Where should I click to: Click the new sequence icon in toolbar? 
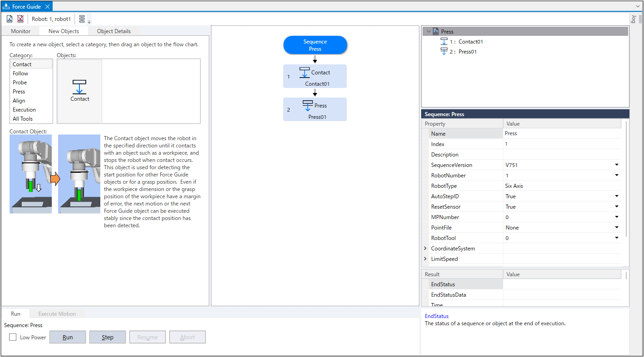10,19
